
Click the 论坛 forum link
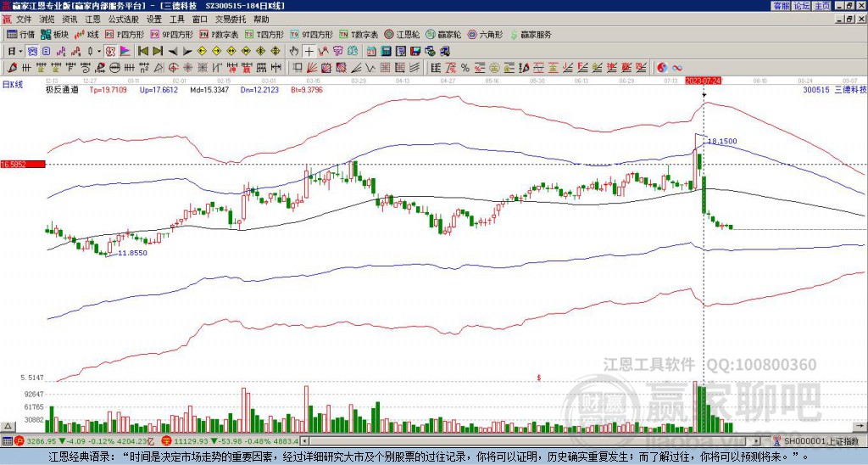(801, 6)
